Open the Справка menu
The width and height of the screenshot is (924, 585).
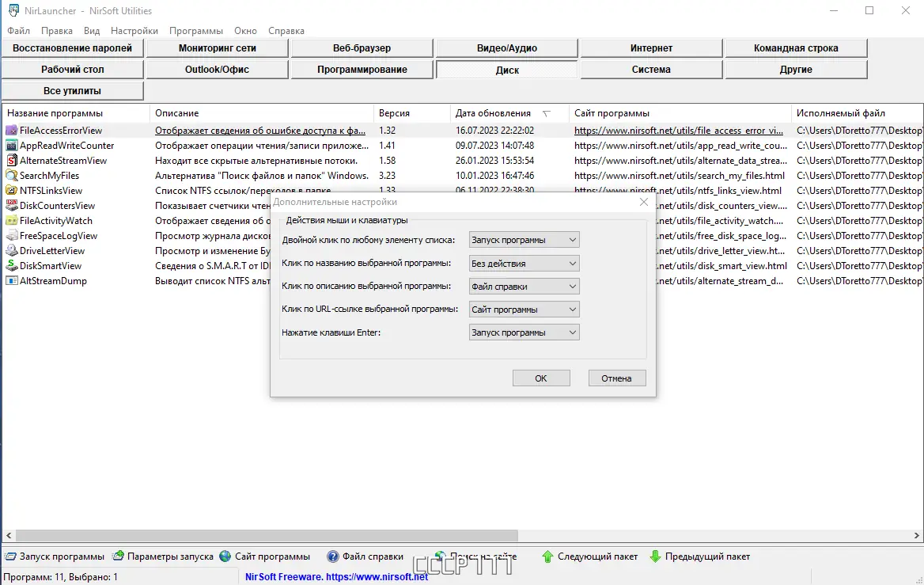(x=286, y=31)
